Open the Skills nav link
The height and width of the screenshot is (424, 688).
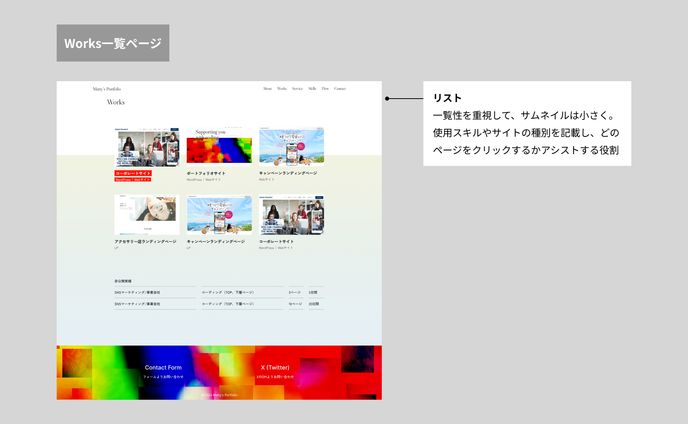[312, 89]
